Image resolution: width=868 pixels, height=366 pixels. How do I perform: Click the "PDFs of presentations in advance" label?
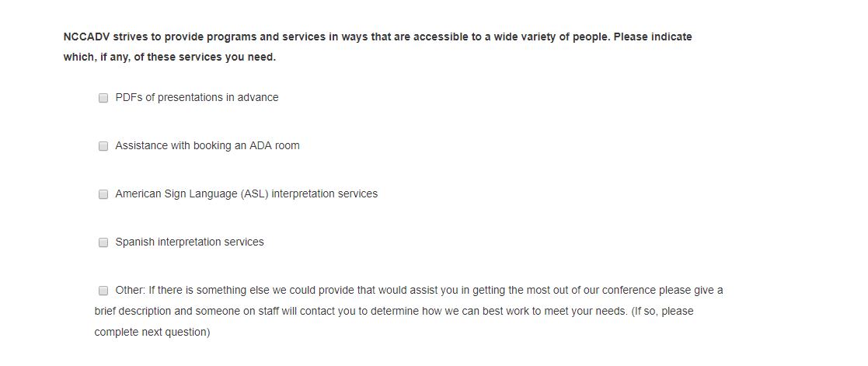point(197,98)
